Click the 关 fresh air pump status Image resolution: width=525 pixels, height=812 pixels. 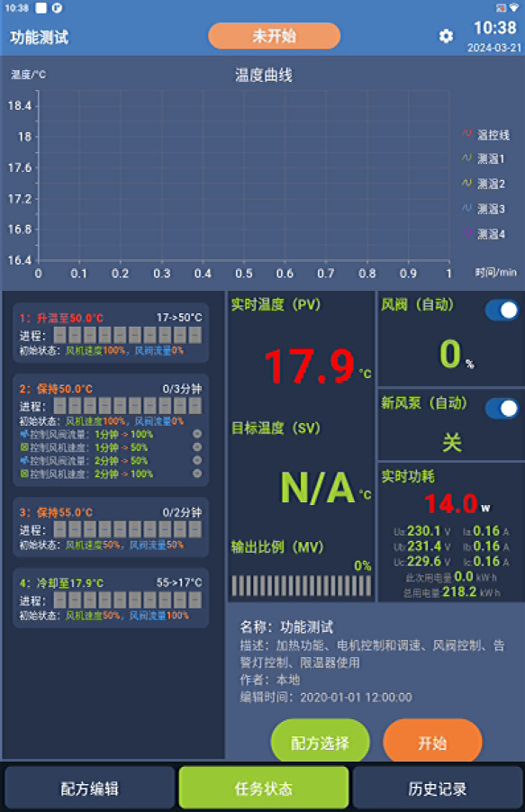(x=452, y=442)
